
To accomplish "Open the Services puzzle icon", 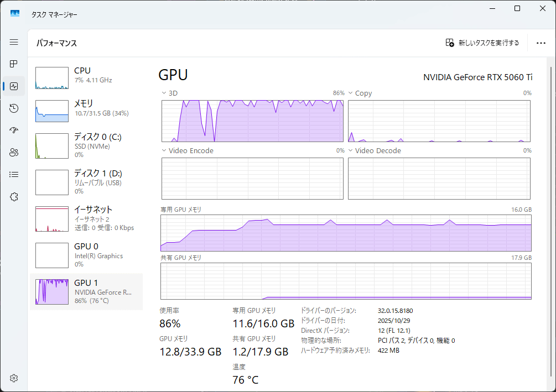I will pyautogui.click(x=14, y=197).
